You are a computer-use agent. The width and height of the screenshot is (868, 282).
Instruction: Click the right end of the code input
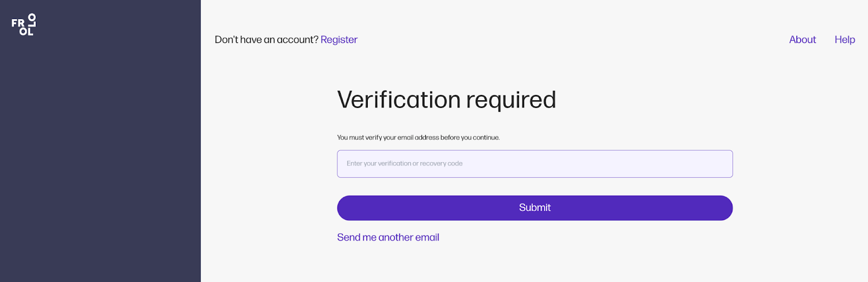[x=716, y=164]
